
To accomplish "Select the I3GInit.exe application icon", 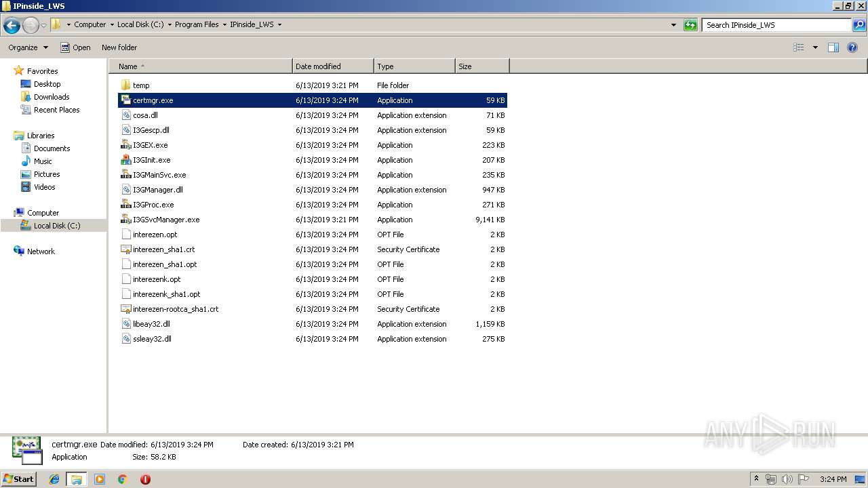I will coord(125,160).
